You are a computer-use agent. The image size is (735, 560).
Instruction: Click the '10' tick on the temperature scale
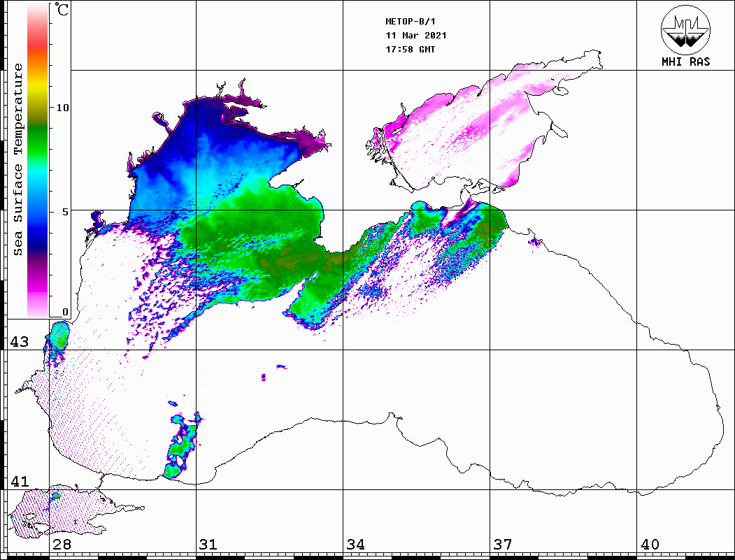62,108
